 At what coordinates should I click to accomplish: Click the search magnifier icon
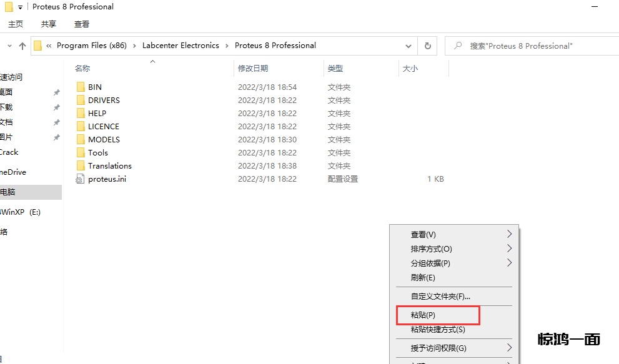[x=458, y=46]
